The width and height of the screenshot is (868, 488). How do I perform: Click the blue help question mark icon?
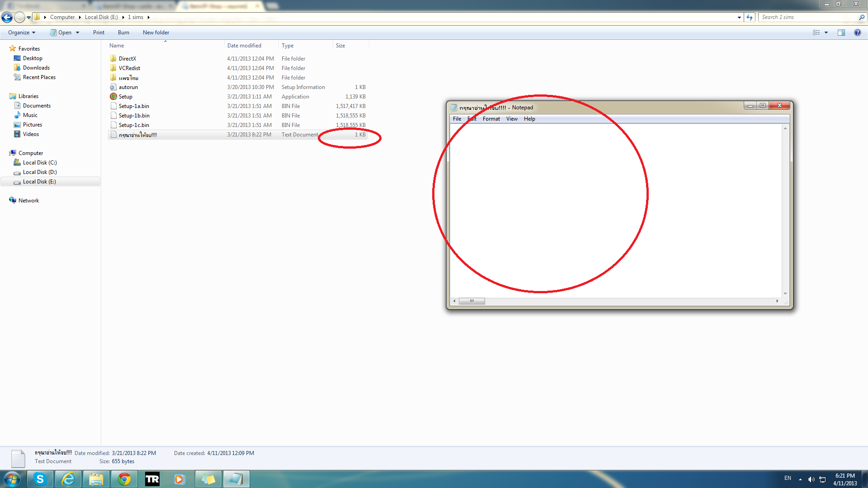point(857,33)
